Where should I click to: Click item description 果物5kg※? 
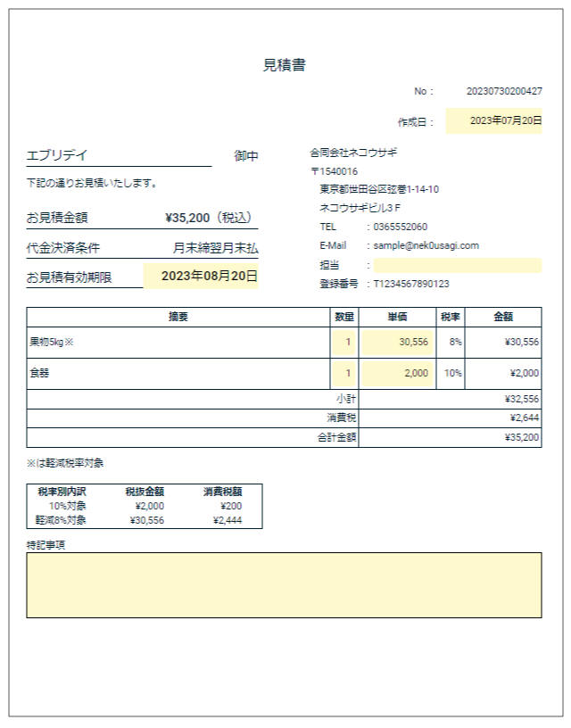(x=52, y=343)
